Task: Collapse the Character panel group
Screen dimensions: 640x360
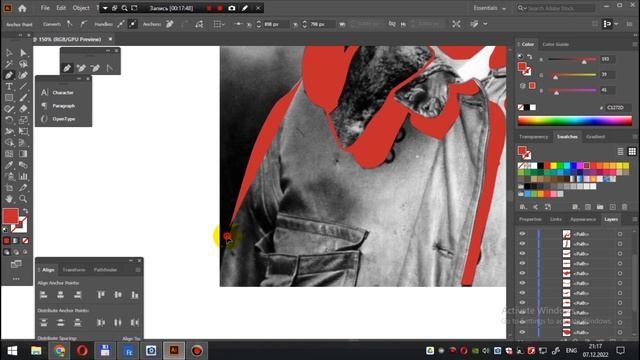Action: point(80,78)
